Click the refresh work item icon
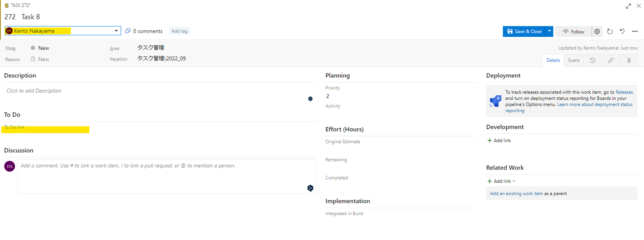Screen dimensions: 644x240 click(x=610, y=32)
